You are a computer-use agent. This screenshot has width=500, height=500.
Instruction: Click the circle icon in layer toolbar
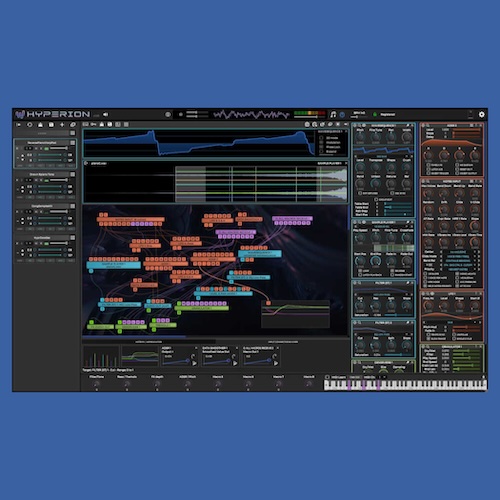[x=29, y=125]
